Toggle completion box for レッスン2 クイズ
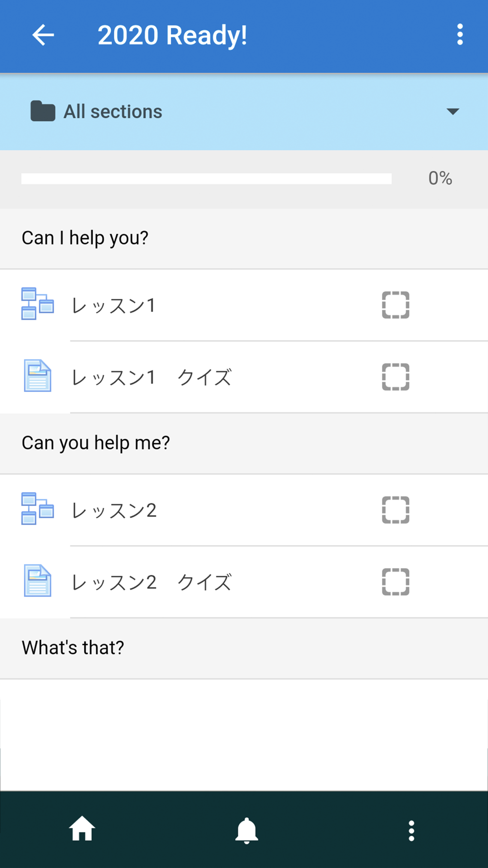 [x=395, y=582]
